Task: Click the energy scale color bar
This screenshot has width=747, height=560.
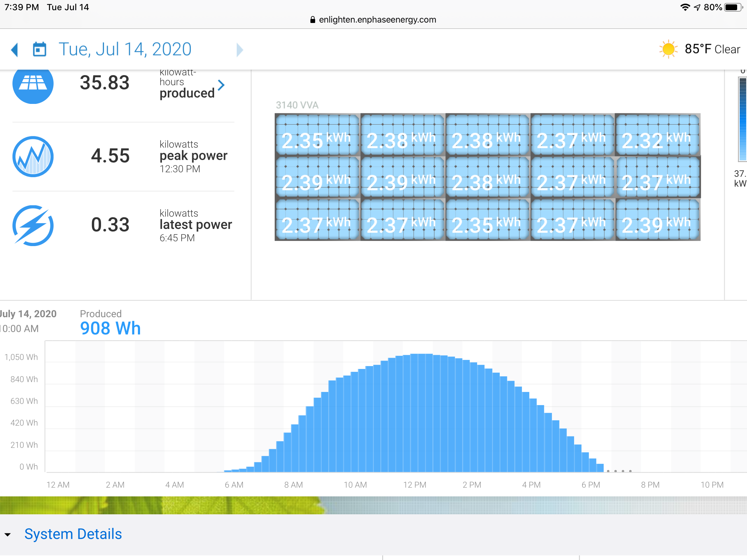Action: (x=742, y=119)
